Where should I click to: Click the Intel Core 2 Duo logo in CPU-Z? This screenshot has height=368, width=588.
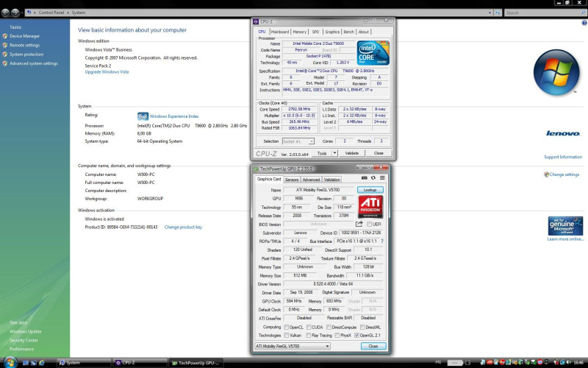click(x=373, y=53)
